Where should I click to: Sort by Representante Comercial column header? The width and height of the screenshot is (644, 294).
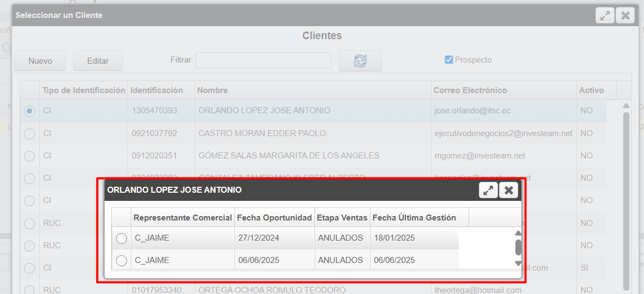pyautogui.click(x=183, y=218)
